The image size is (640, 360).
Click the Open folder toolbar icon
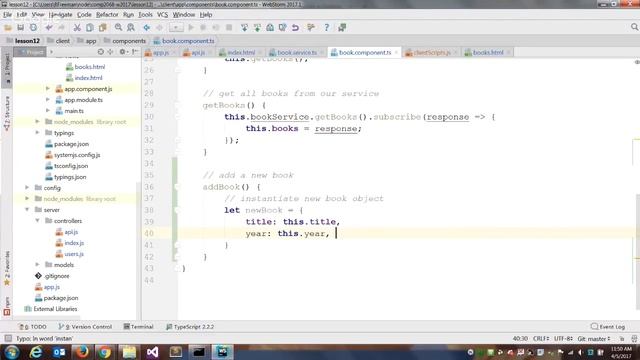(x=8, y=27)
